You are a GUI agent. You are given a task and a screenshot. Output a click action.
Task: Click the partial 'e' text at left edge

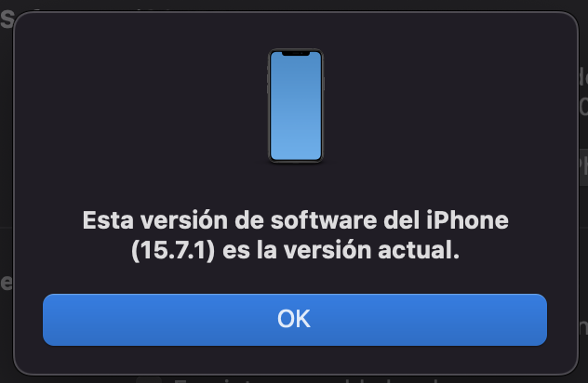pyautogui.click(x=6, y=283)
